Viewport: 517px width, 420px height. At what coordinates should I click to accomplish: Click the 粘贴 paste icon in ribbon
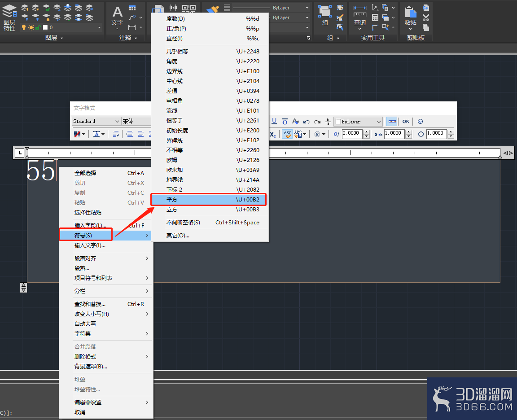pos(410,17)
